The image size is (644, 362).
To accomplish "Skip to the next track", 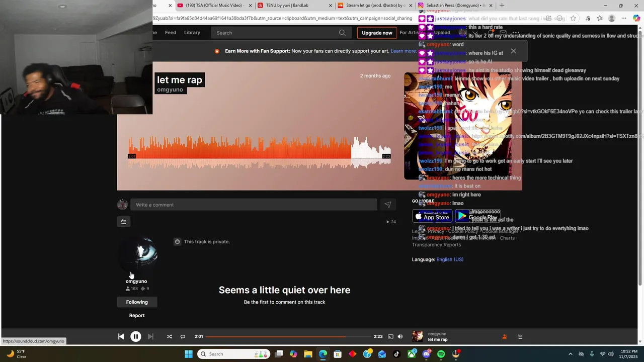I will click(x=150, y=337).
